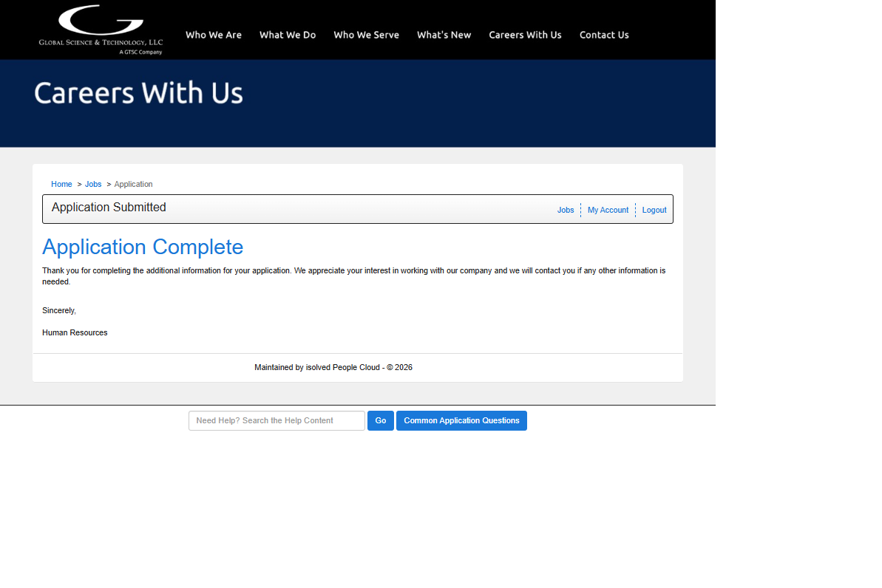Image resolution: width=882 pixels, height=588 pixels.
Task: Click the isolved People Cloud footer text
Action: pos(333,367)
